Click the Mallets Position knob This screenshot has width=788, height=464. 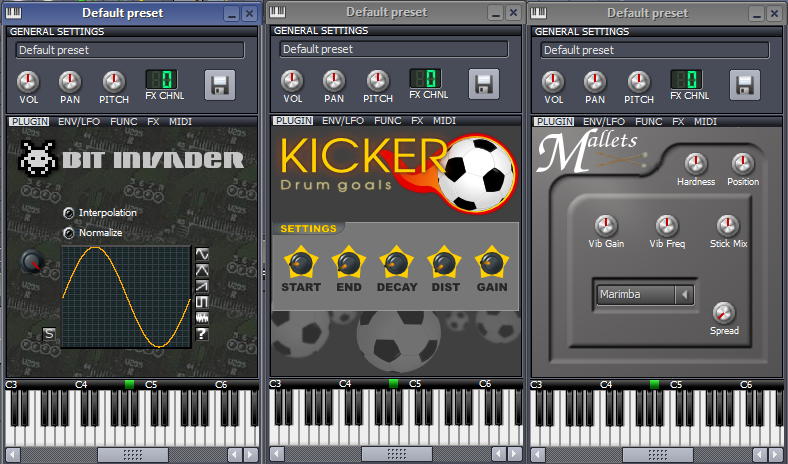(x=743, y=164)
